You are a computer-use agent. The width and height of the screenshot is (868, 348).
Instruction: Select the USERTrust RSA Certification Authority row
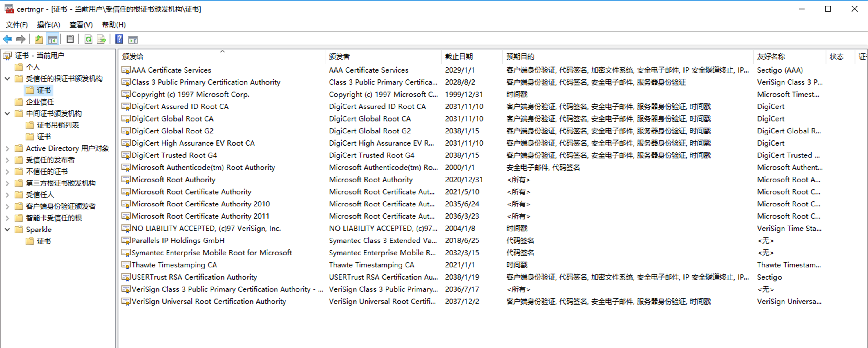194,277
